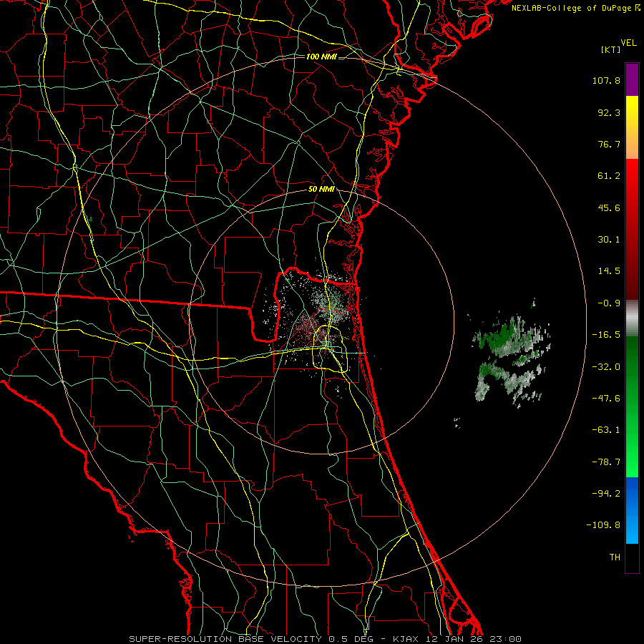This screenshot has height=644, width=644.
Task: Click the -16.5 velocity scale value
Action: pyautogui.click(x=606, y=335)
